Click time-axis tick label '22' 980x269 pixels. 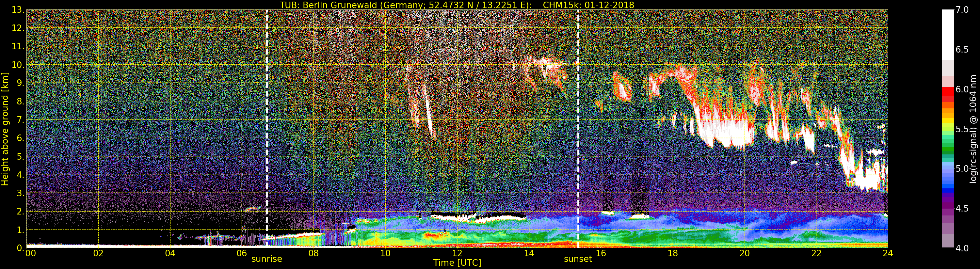coord(816,253)
